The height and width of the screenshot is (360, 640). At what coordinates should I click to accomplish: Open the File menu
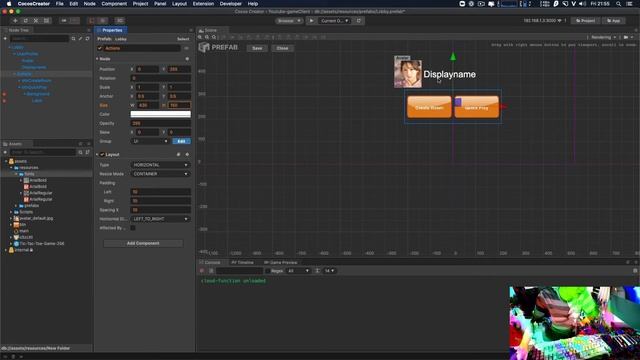click(60, 4)
